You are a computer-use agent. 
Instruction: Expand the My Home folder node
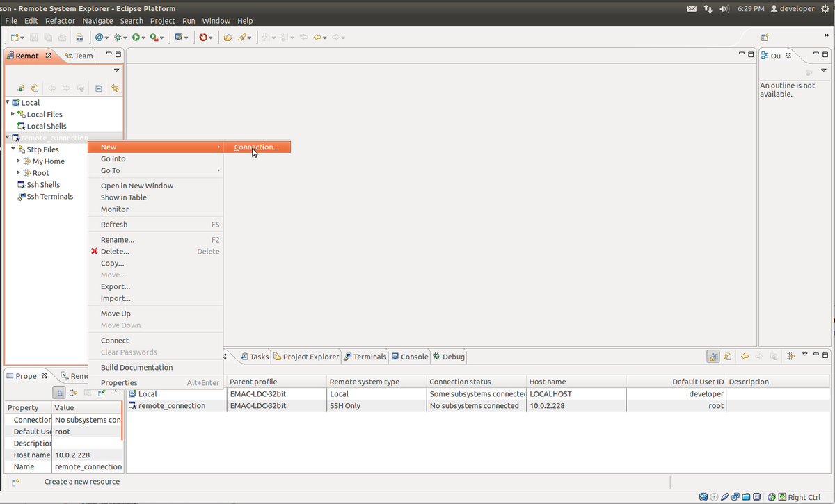pyautogui.click(x=19, y=161)
